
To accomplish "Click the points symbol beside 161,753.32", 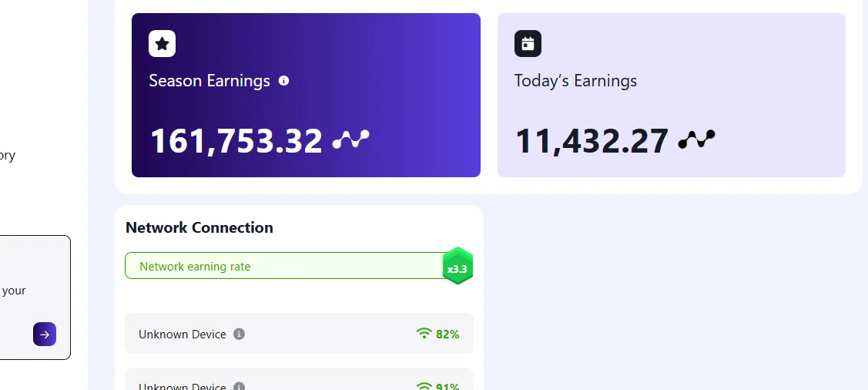I will [351, 140].
